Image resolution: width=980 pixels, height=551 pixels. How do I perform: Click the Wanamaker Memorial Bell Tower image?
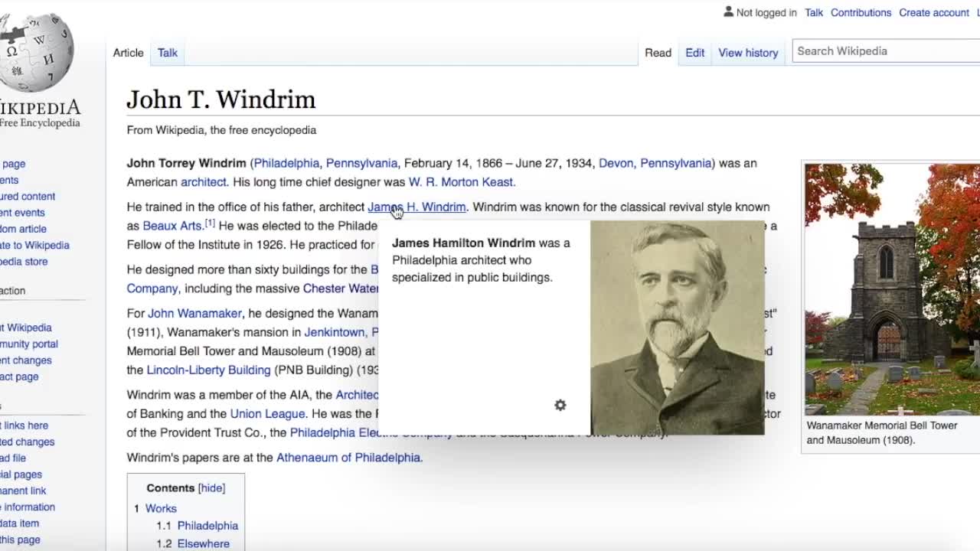click(892, 289)
